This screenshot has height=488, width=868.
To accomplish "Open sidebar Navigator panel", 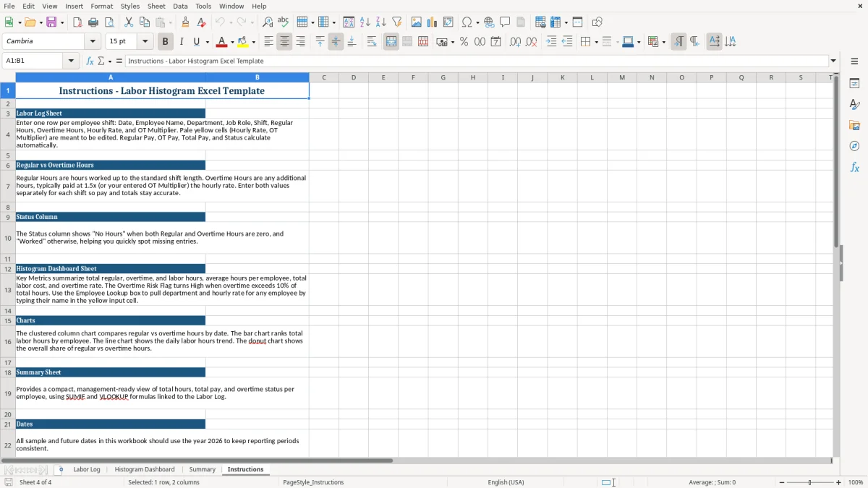I will pyautogui.click(x=854, y=146).
